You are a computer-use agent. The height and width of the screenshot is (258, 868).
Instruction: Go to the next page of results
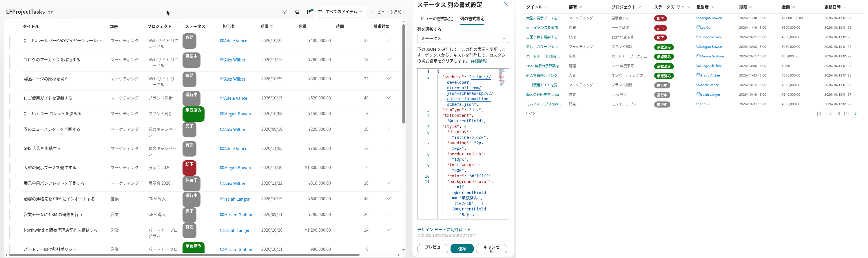point(856,114)
